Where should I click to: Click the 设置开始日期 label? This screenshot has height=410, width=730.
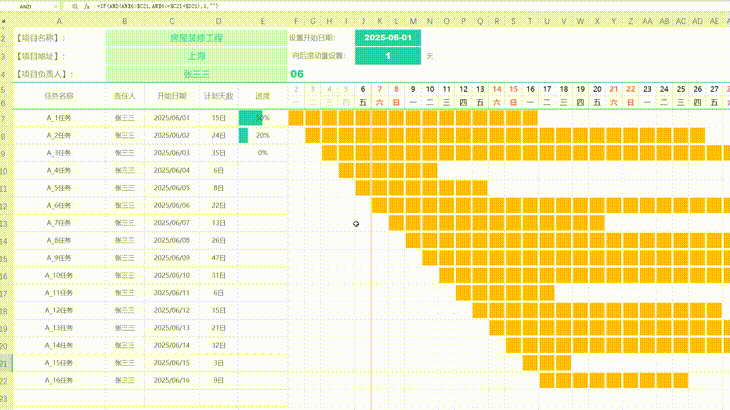coord(312,38)
